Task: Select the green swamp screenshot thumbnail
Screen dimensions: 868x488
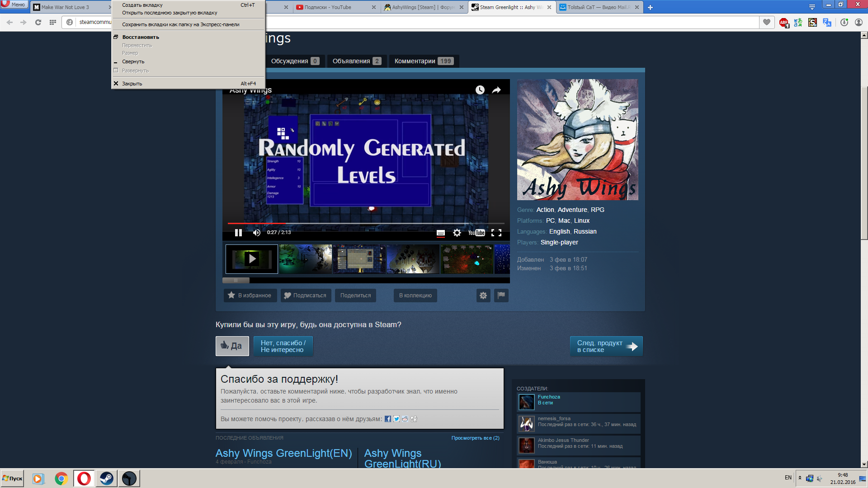Action: [306, 259]
